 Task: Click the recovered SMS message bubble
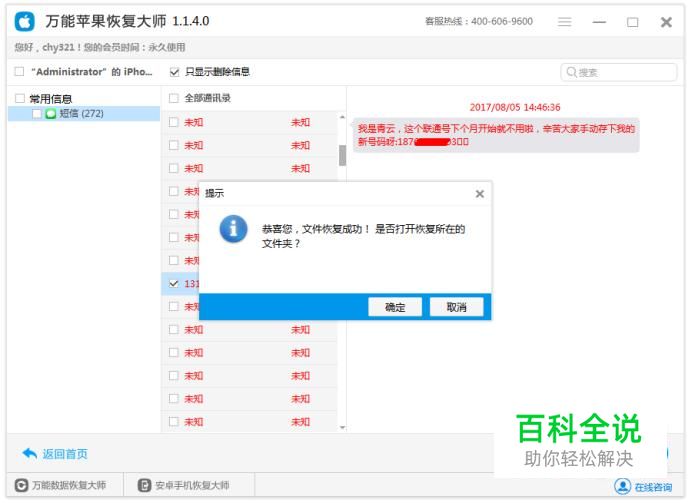496,135
